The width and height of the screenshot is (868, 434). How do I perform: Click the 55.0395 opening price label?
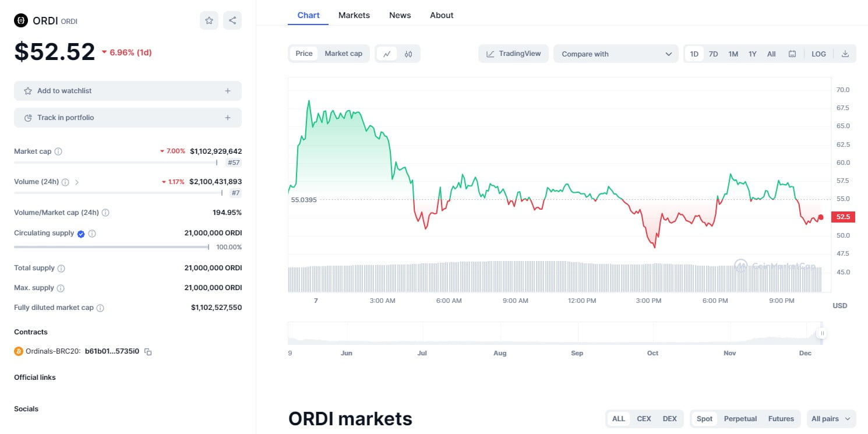[x=304, y=200]
